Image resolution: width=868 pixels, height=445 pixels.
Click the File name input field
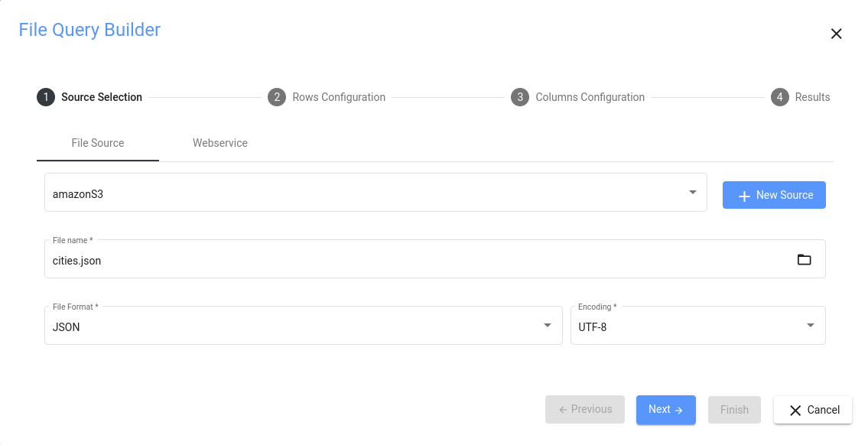pos(413,261)
